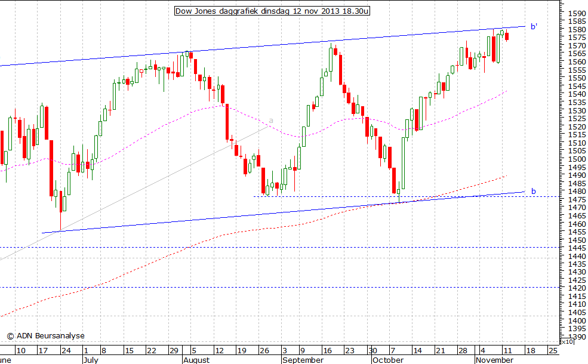Select price label '1475' on price axis
588x364 pixels.
(x=577, y=199)
